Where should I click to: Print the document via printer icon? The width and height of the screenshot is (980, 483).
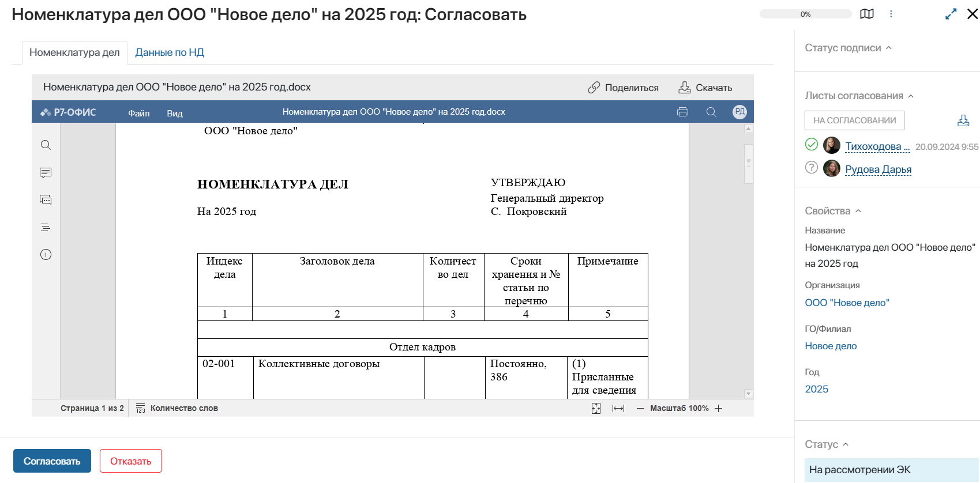[682, 112]
